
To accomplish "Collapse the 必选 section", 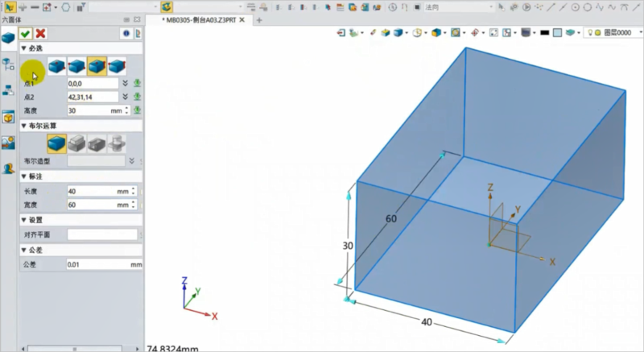I will click(x=23, y=48).
